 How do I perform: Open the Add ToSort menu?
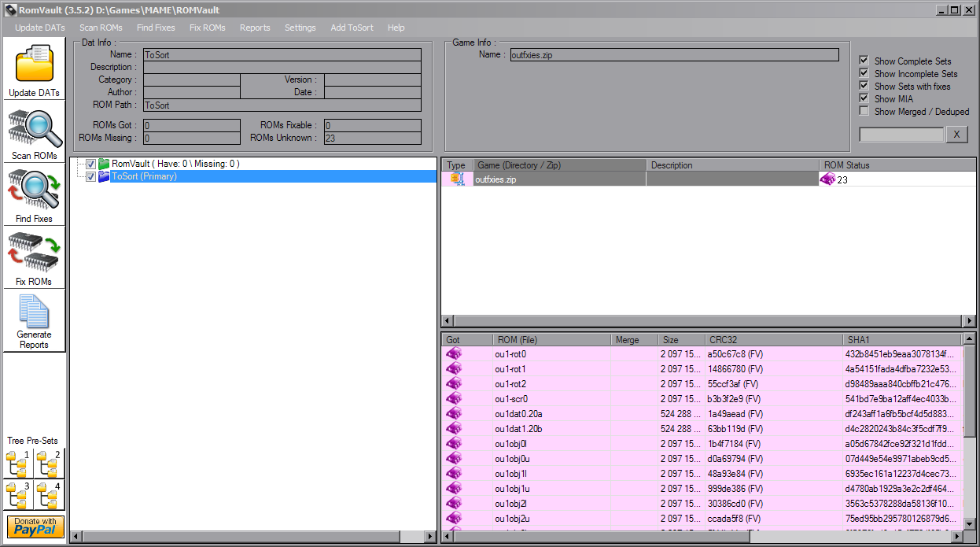tap(352, 28)
